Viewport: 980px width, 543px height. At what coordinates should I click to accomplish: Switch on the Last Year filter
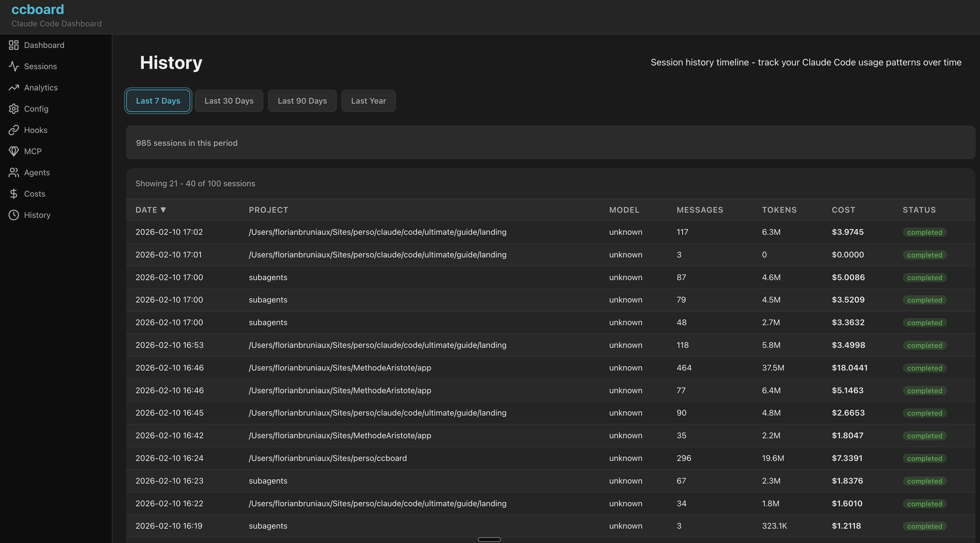pos(368,100)
